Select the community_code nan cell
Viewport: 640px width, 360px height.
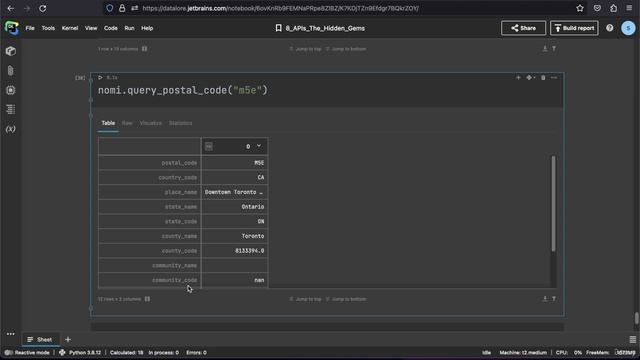coord(234,280)
